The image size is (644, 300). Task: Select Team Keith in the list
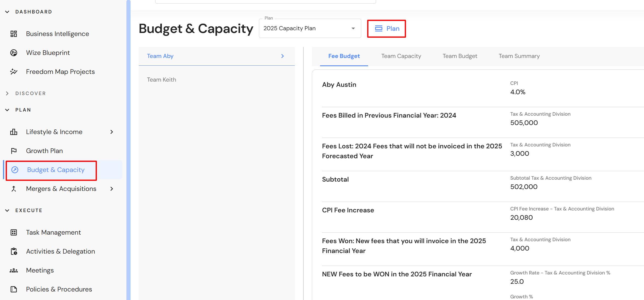162,80
